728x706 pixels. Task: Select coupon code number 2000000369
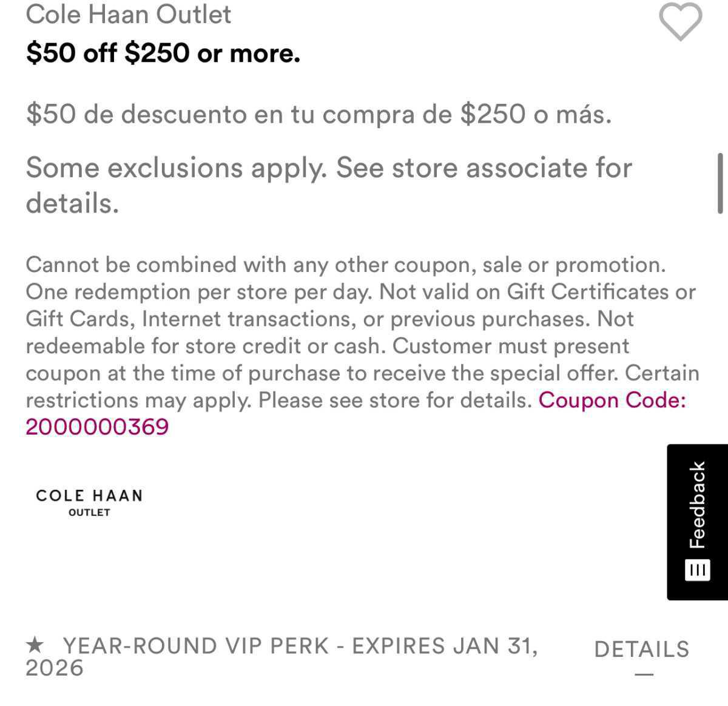97,427
